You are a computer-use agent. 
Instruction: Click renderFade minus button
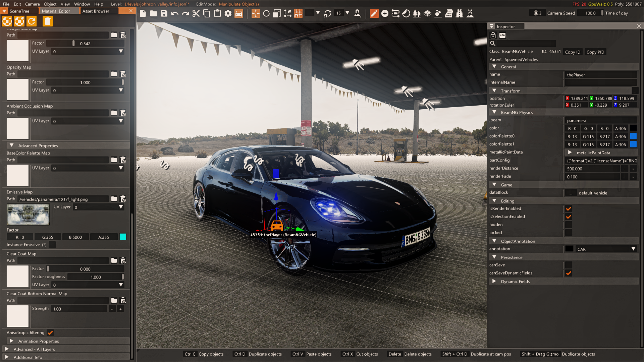(624, 177)
